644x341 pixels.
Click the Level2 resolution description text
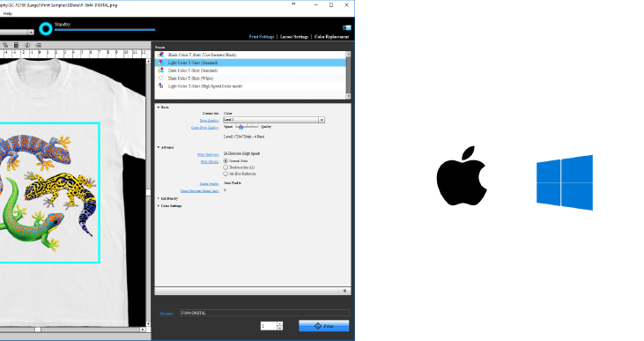pos(244,137)
